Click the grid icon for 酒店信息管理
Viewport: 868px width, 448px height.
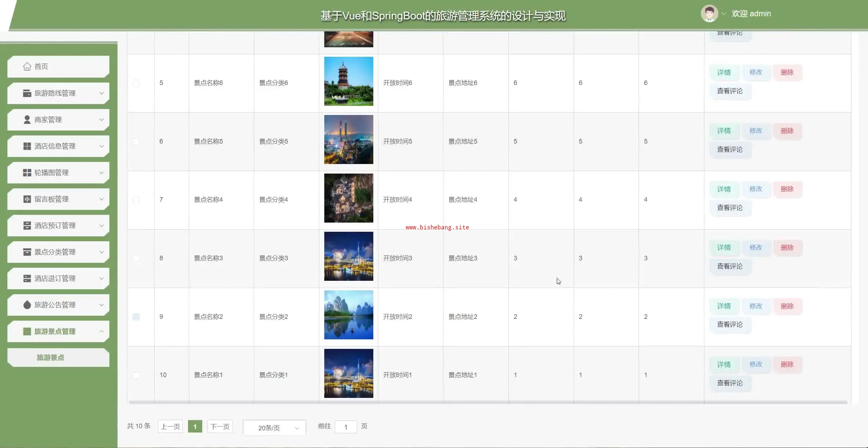coord(27,146)
